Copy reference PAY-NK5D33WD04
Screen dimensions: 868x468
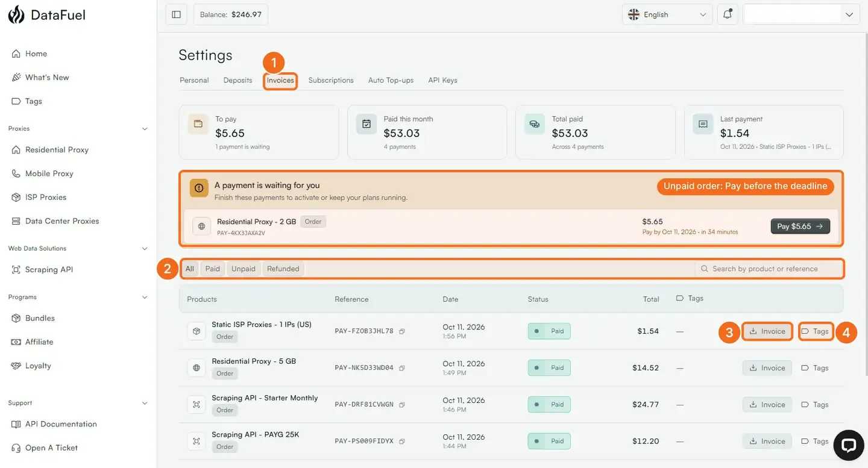[402, 368]
